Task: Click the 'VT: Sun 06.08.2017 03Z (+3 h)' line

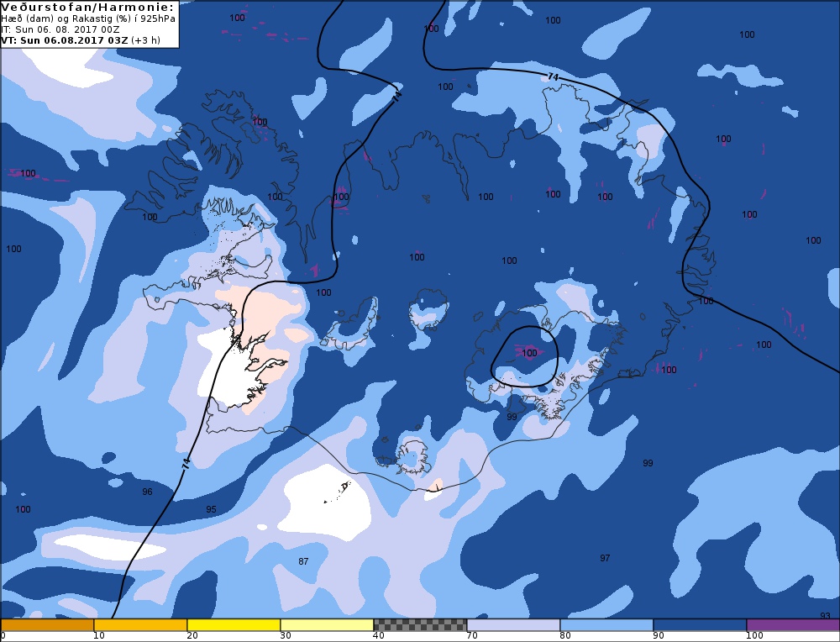Action: point(81,40)
